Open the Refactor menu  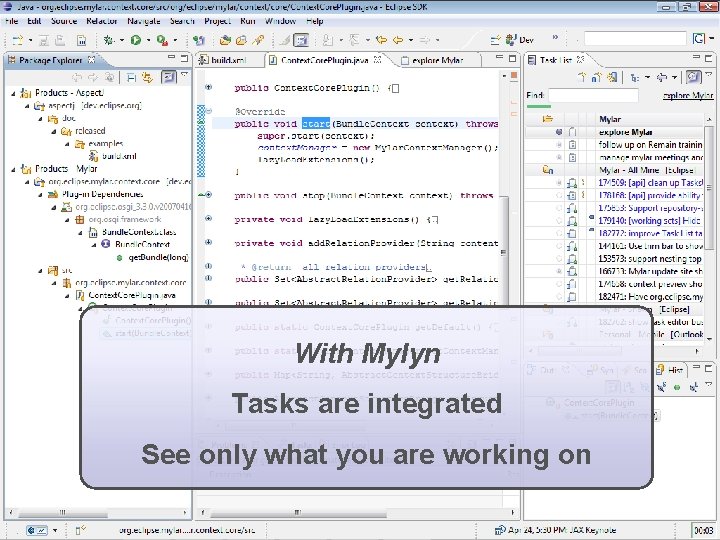point(101,21)
